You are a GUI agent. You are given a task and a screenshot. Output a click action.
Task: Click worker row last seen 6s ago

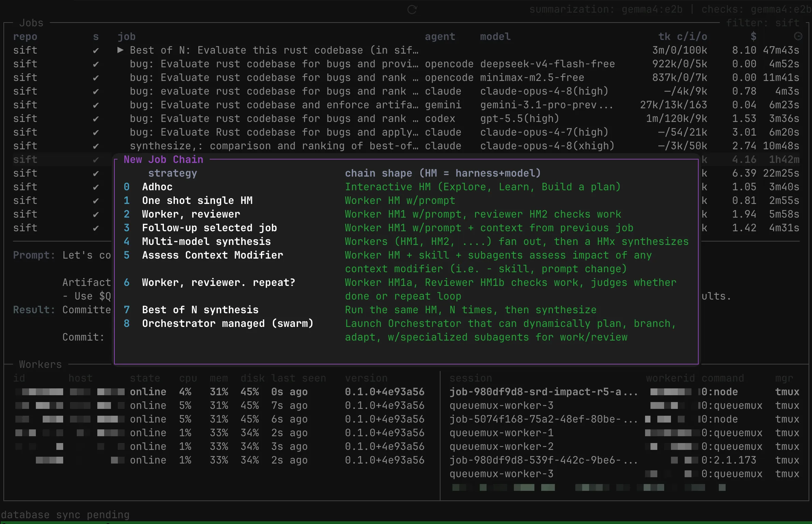click(x=290, y=419)
